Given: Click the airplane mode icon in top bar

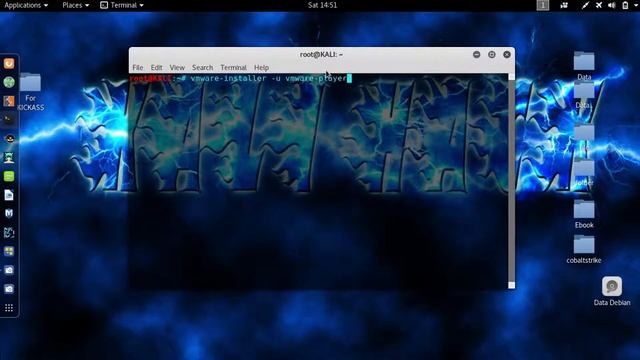Looking at the screenshot, I should pyautogui.click(x=598, y=5).
